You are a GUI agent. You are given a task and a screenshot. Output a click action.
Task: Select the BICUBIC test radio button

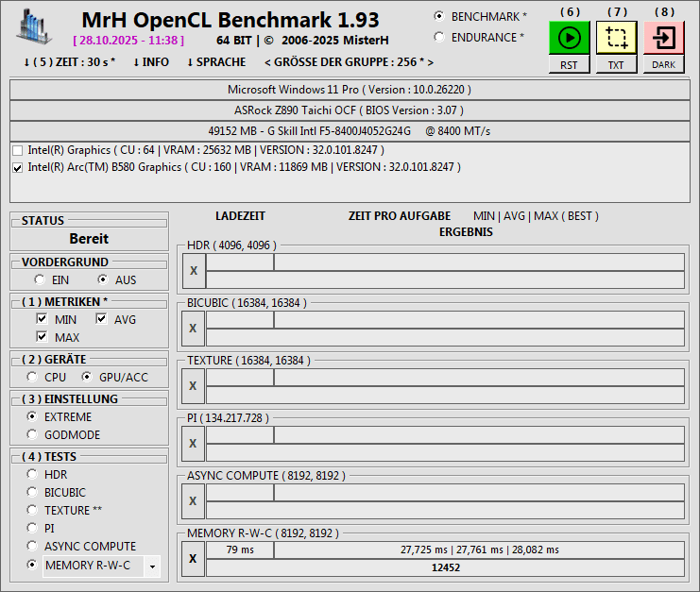(32, 492)
